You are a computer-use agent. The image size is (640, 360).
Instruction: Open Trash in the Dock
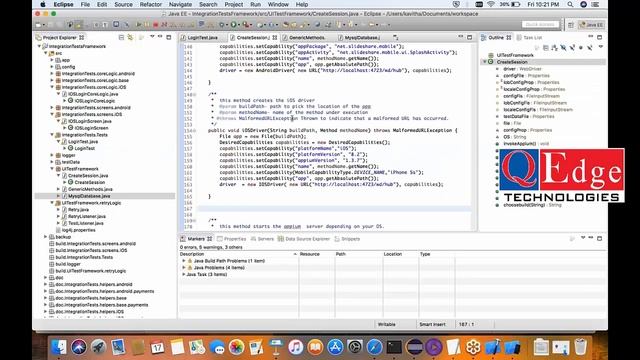(x=580, y=347)
